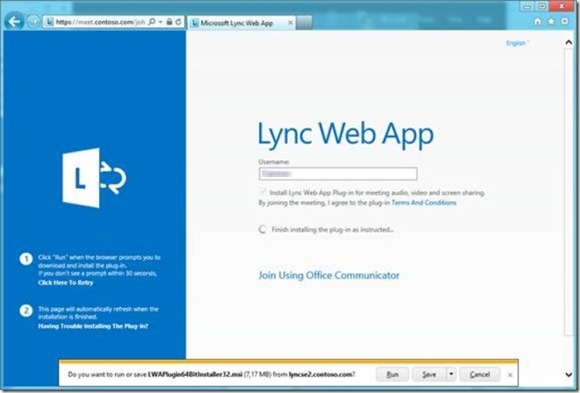This screenshot has height=393, width=580.
Task: Click the Lync Web App heading text
Action: 345,135
